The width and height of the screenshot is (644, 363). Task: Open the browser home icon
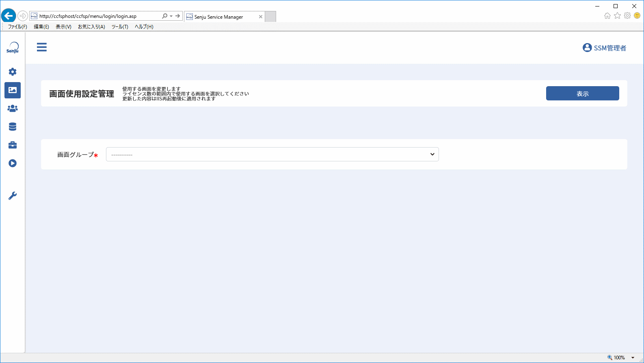point(607,16)
